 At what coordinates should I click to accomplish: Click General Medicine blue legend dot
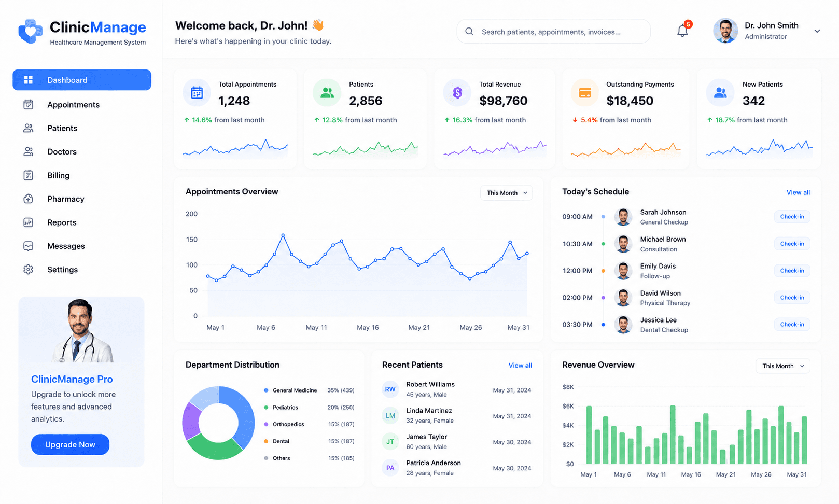(x=266, y=390)
